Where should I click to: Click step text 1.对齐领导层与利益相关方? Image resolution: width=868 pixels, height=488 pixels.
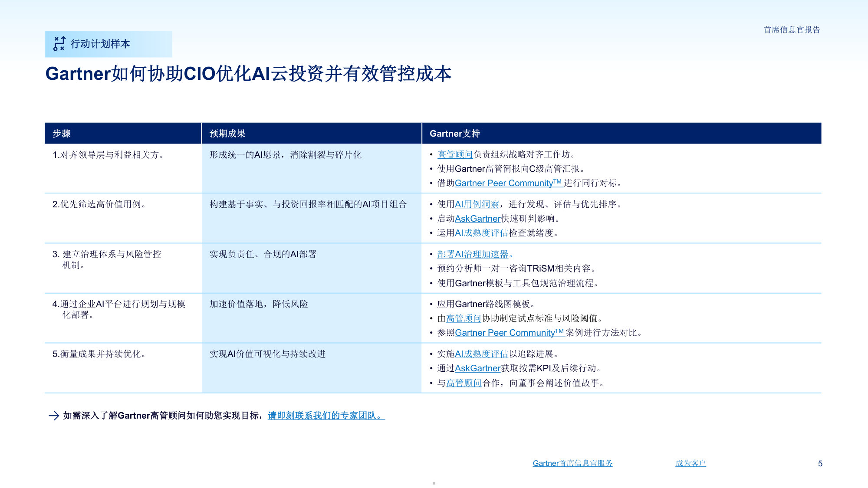pos(108,155)
